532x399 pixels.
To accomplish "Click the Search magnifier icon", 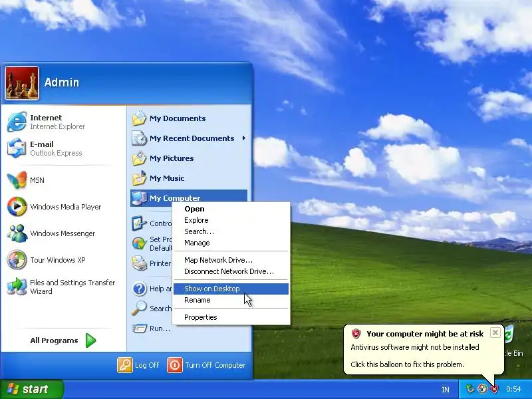I will point(139,309).
